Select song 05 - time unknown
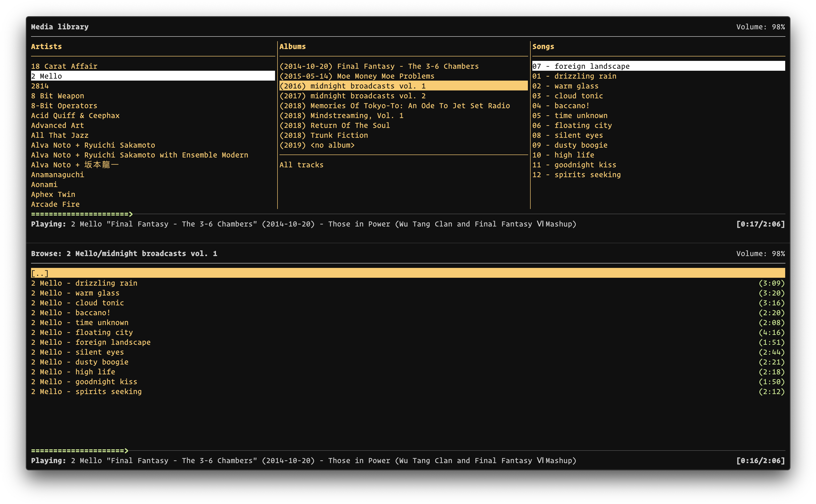The width and height of the screenshot is (816, 504). click(570, 116)
